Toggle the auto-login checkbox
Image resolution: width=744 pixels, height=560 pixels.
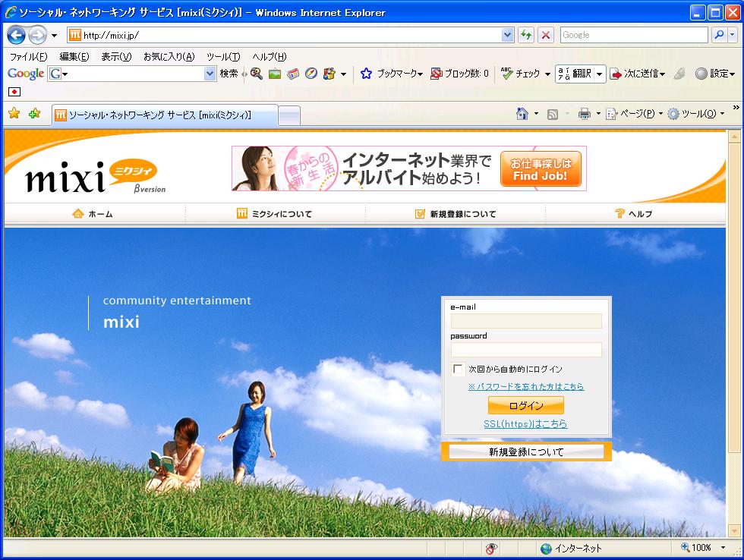tap(458, 369)
